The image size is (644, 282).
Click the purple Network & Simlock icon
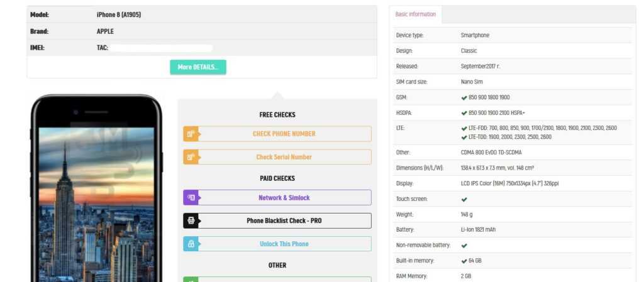coord(191,198)
